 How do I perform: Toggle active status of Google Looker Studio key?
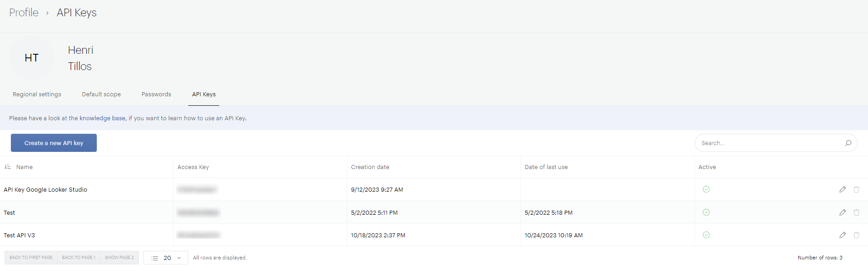click(706, 189)
